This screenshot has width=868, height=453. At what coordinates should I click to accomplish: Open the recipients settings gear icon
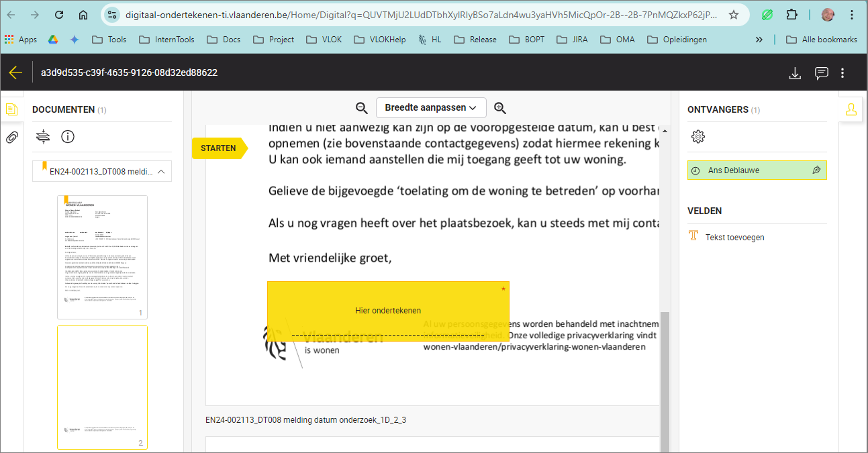[x=698, y=137]
